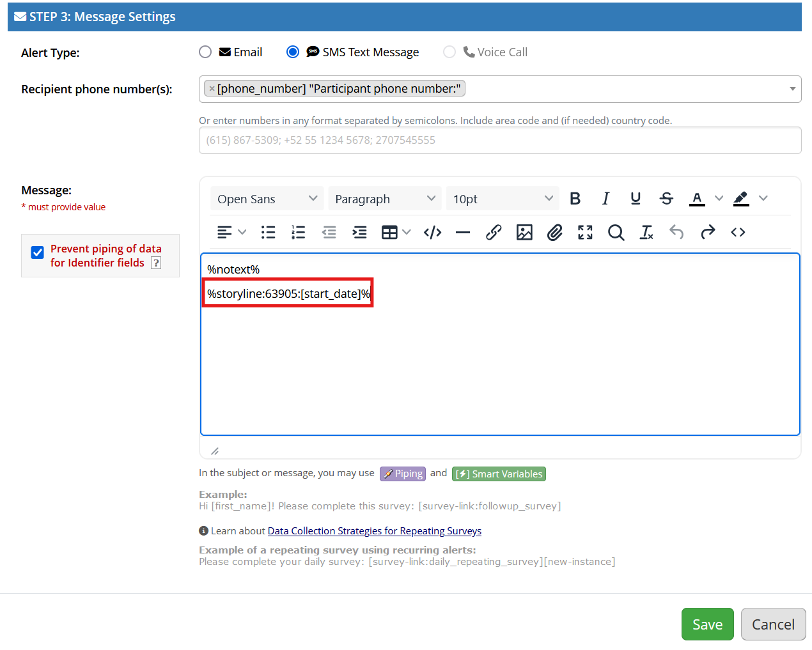Insert a horizontal line
Image resolution: width=812 pixels, height=650 pixels.
click(463, 232)
